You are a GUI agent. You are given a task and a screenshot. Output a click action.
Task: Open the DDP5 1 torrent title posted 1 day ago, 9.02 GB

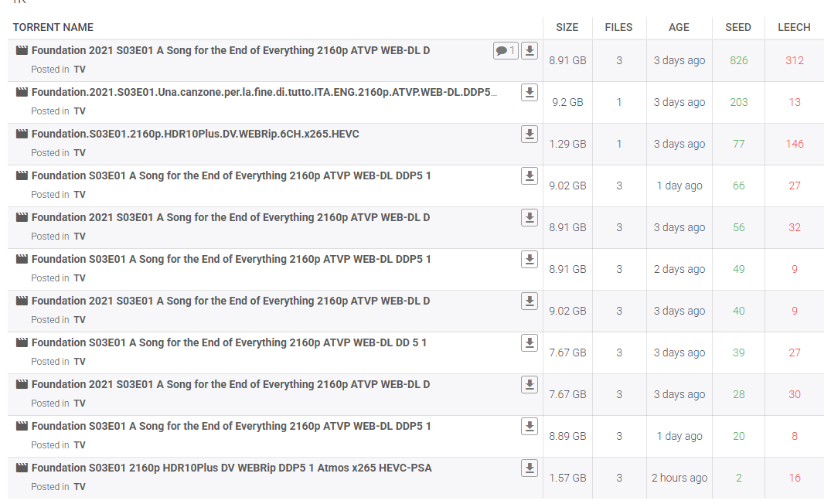click(x=231, y=176)
